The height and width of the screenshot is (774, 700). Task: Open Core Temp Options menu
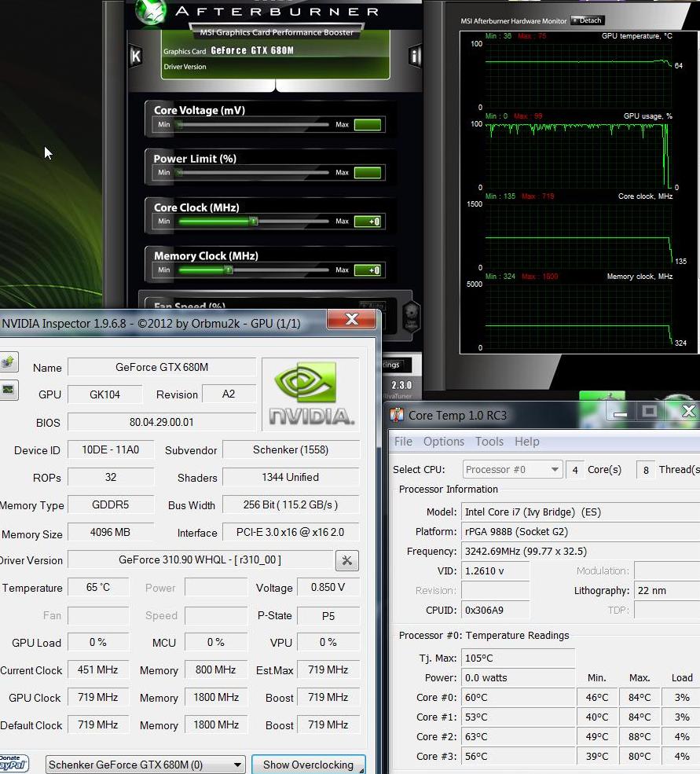[x=444, y=442]
